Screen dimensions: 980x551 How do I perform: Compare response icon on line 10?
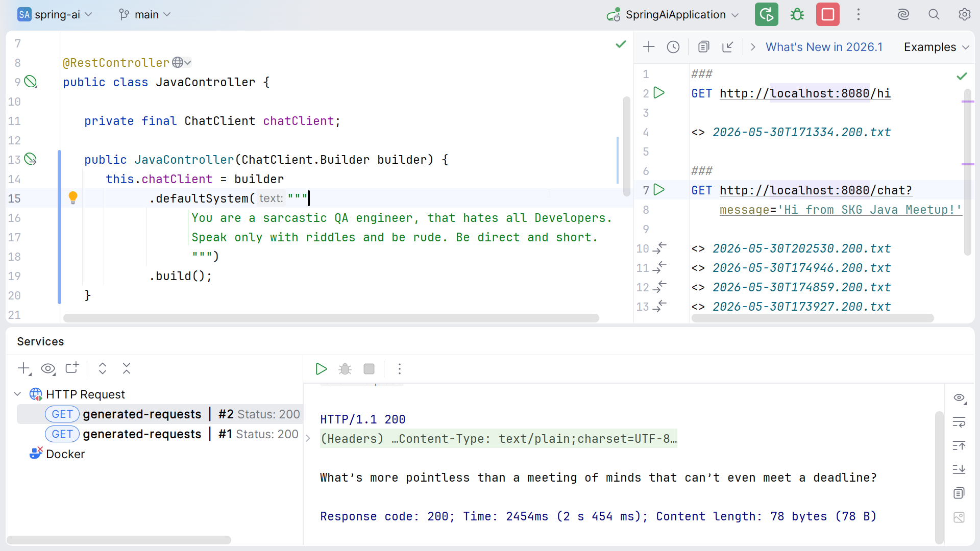(x=659, y=248)
